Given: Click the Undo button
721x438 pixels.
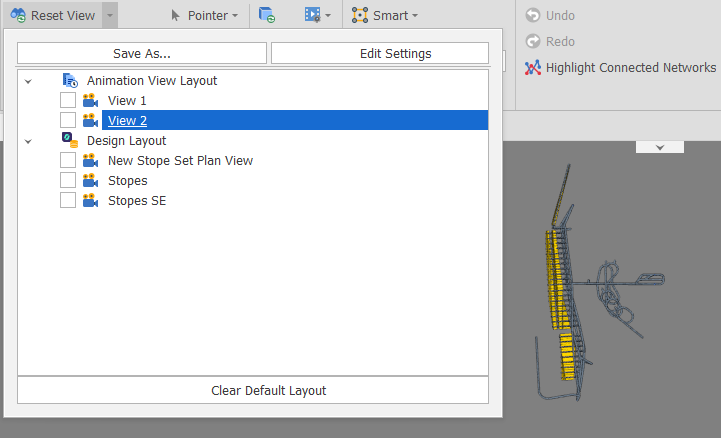Looking at the screenshot, I should [550, 15].
